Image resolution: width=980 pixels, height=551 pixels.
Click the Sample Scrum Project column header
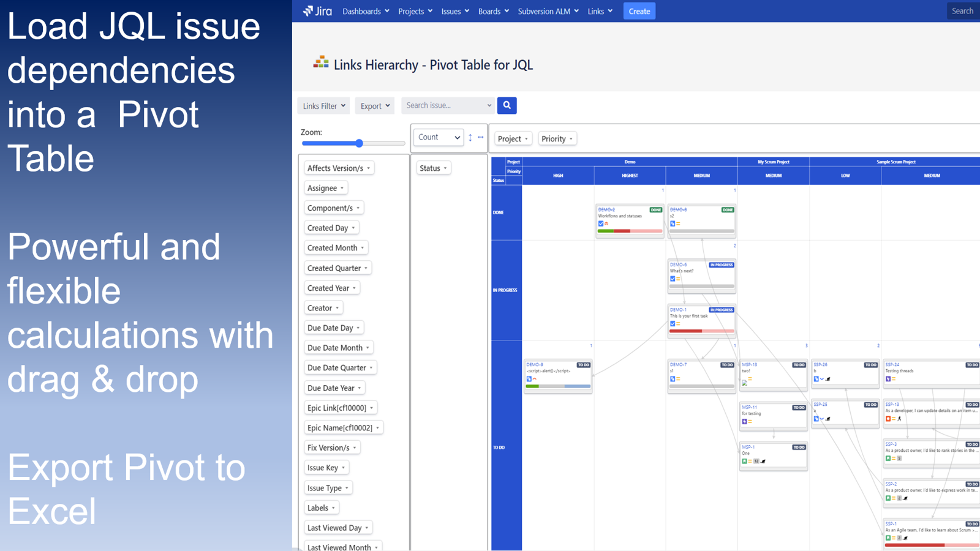(895, 162)
